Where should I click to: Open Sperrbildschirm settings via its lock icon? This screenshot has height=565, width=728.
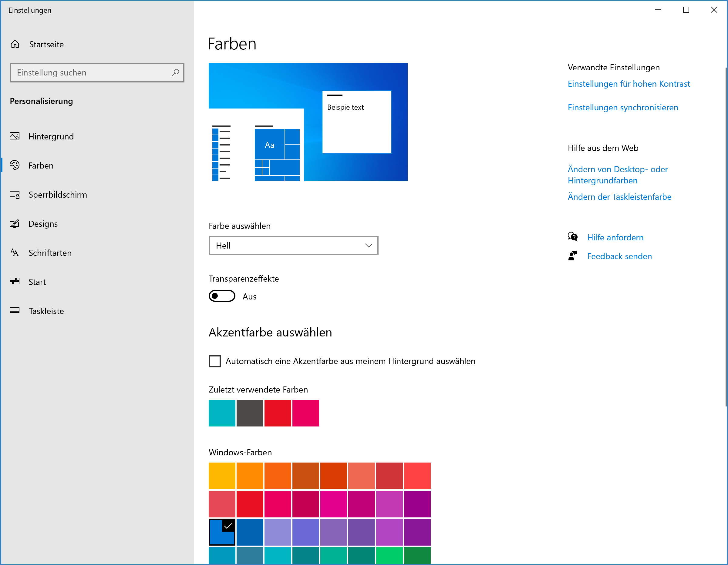15,195
